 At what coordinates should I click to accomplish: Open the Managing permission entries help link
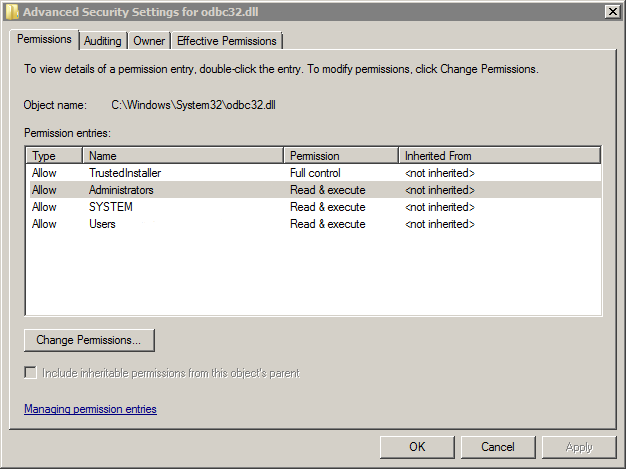coord(90,409)
